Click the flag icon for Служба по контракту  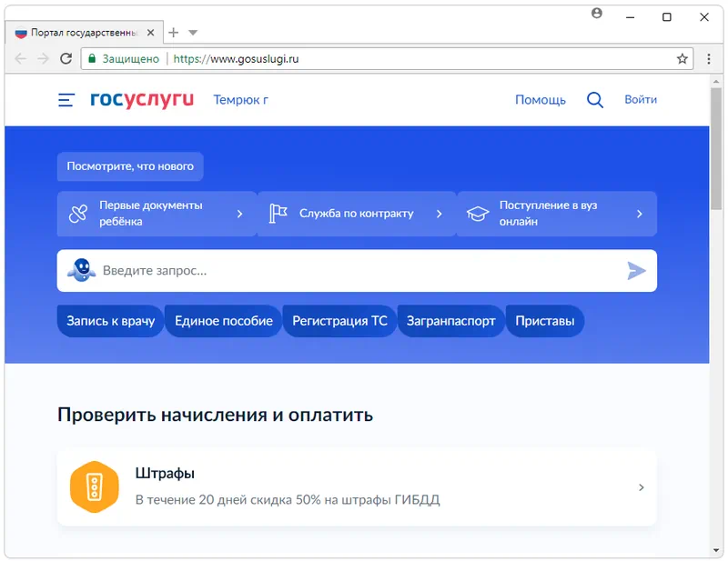coord(278,214)
